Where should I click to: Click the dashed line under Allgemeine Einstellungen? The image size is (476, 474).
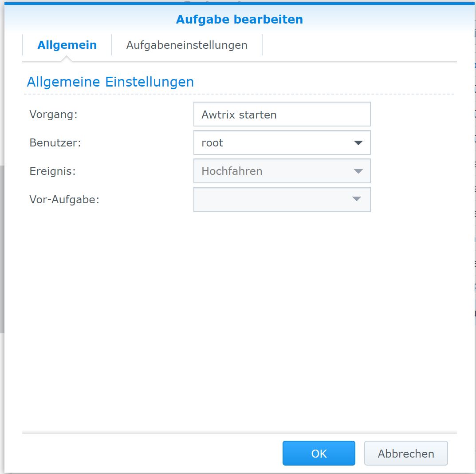pos(239,94)
